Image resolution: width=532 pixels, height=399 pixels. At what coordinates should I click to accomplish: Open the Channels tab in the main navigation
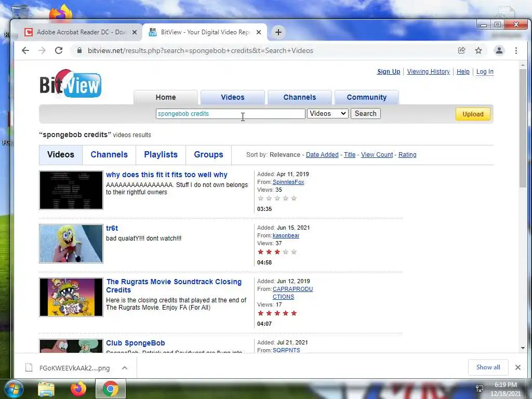[300, 97]
